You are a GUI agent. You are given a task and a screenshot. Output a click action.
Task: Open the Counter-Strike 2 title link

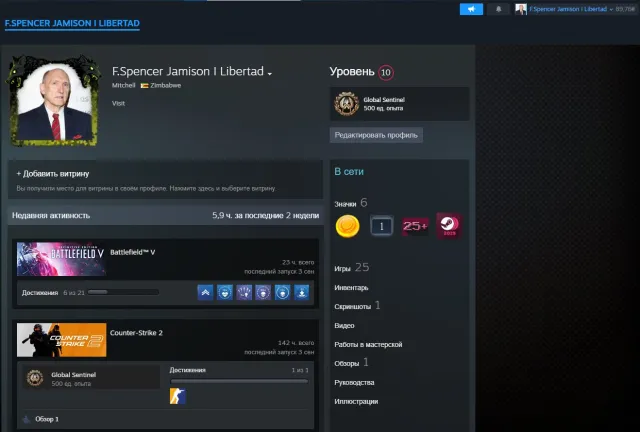tap(136, 333)
